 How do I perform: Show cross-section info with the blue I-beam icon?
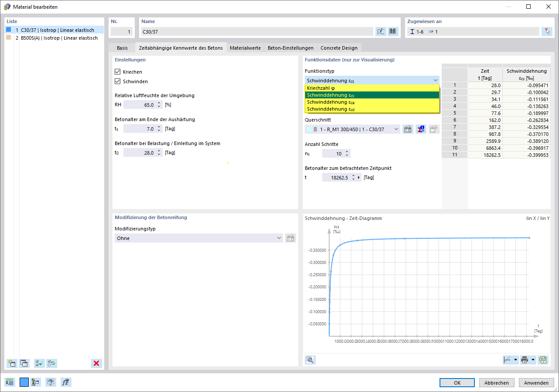[421, 129]
